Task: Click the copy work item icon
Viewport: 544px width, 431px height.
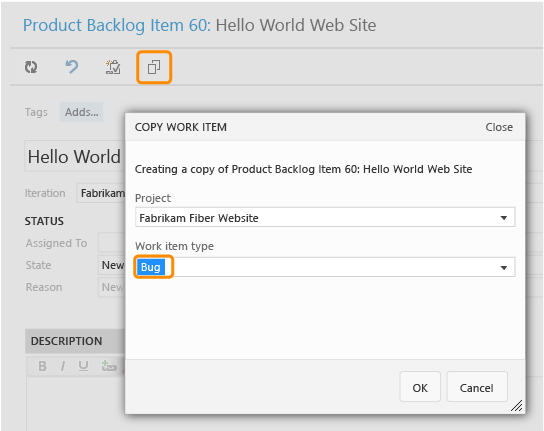Action: click(154, 67)
